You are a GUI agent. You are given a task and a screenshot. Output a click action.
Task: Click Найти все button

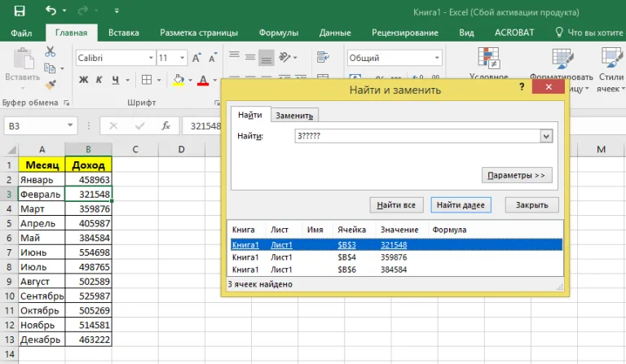point(396,205)
